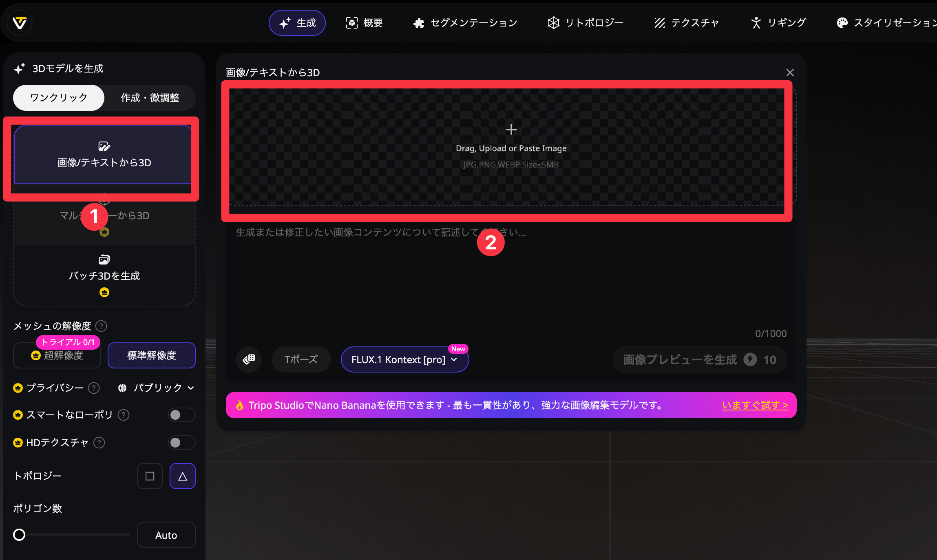Click the plus icon to upload image

511,130
